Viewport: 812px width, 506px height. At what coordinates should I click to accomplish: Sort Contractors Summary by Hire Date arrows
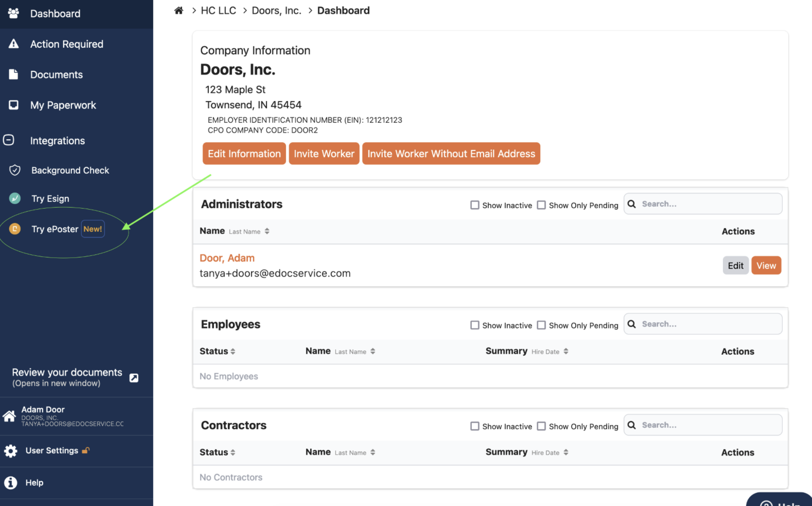click(x=566, y=452)
